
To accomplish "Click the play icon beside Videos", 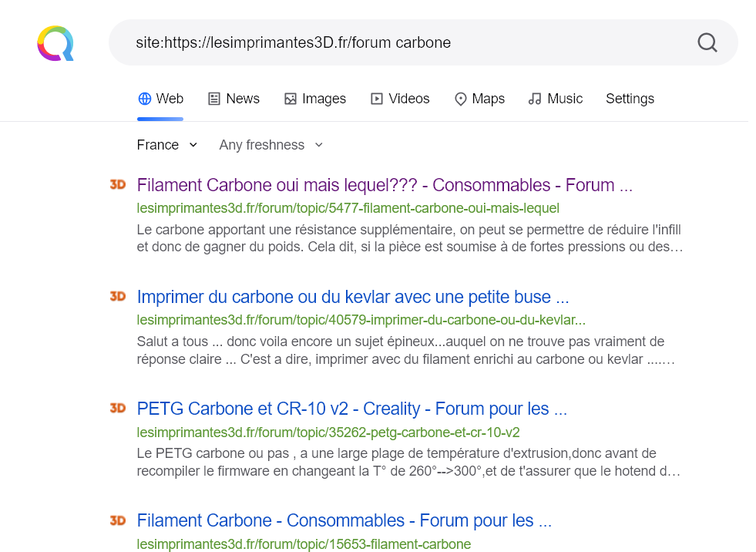I will click(377, 99).
